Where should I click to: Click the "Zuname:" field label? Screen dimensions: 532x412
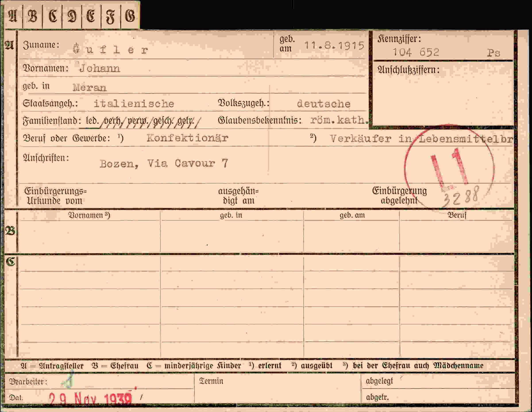(41, 45)
